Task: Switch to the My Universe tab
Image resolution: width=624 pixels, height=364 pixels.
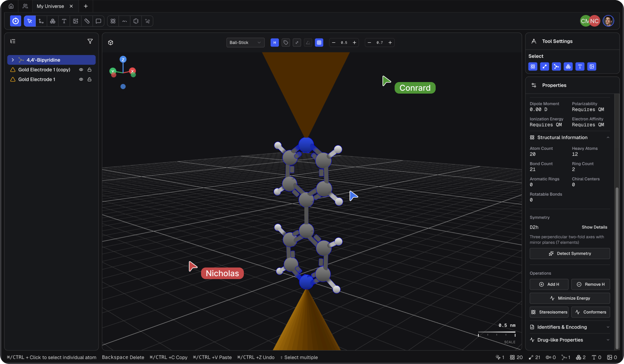Action: (x=51, y=6)
